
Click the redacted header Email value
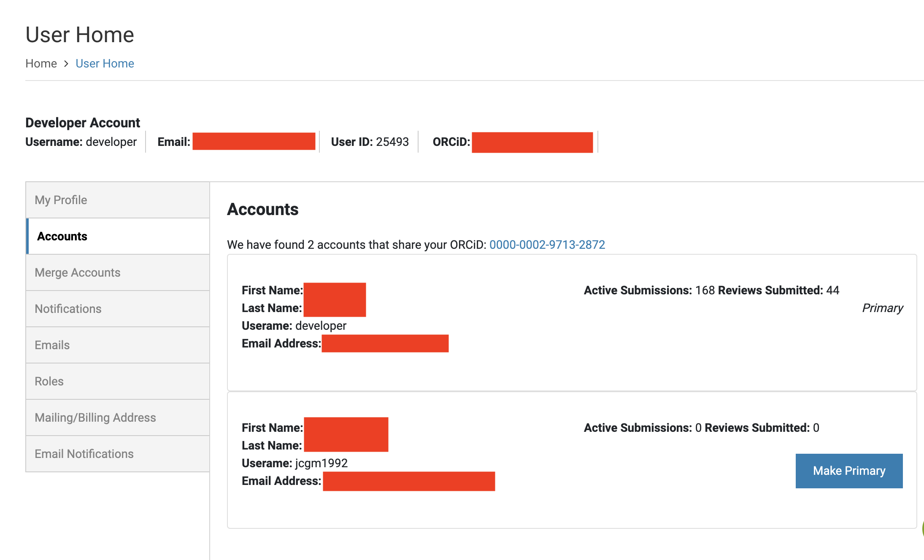pyautogui.click(x=254, y=141)
